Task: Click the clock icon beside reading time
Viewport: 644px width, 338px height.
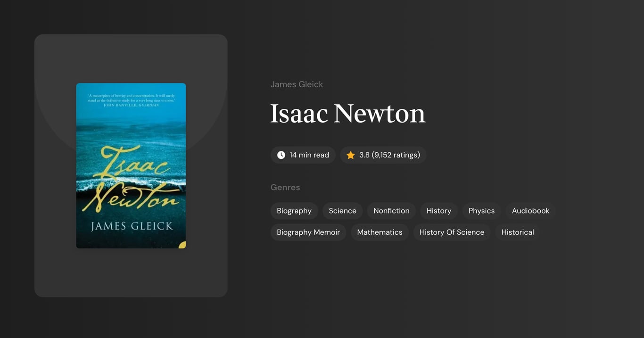Action: point(281,155)
